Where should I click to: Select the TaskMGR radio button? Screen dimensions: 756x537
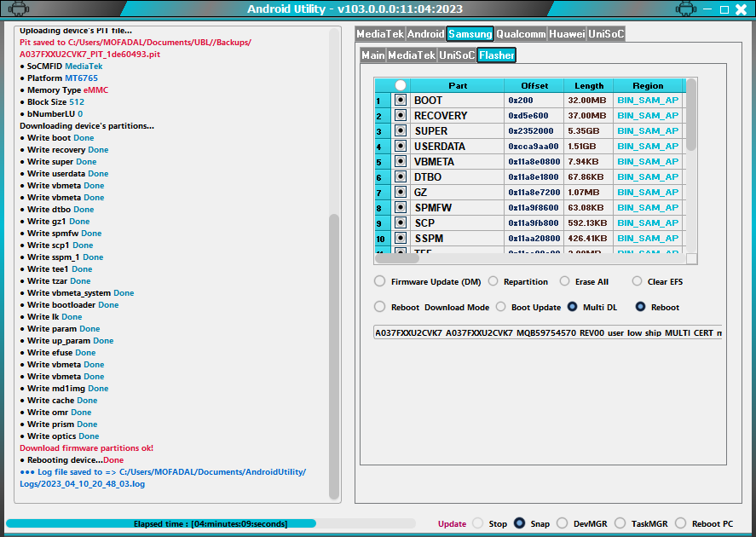coord(620,523)
